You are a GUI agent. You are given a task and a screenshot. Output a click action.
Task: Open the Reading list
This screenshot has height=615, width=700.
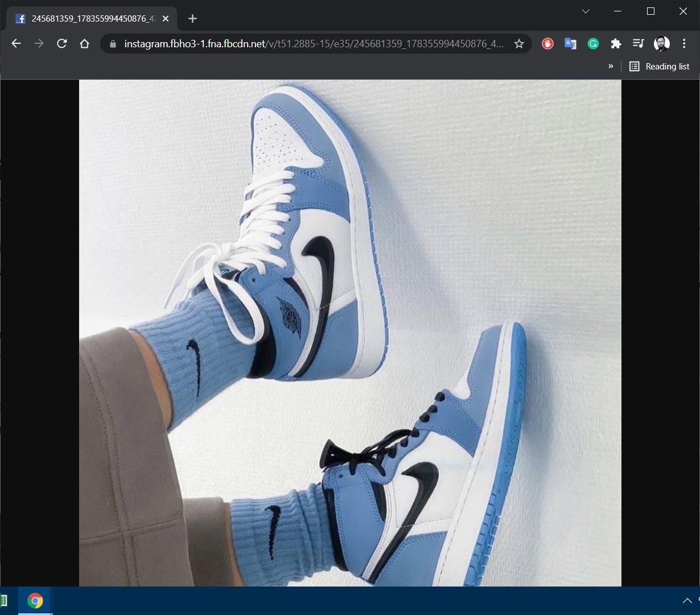tap(660, 67)
